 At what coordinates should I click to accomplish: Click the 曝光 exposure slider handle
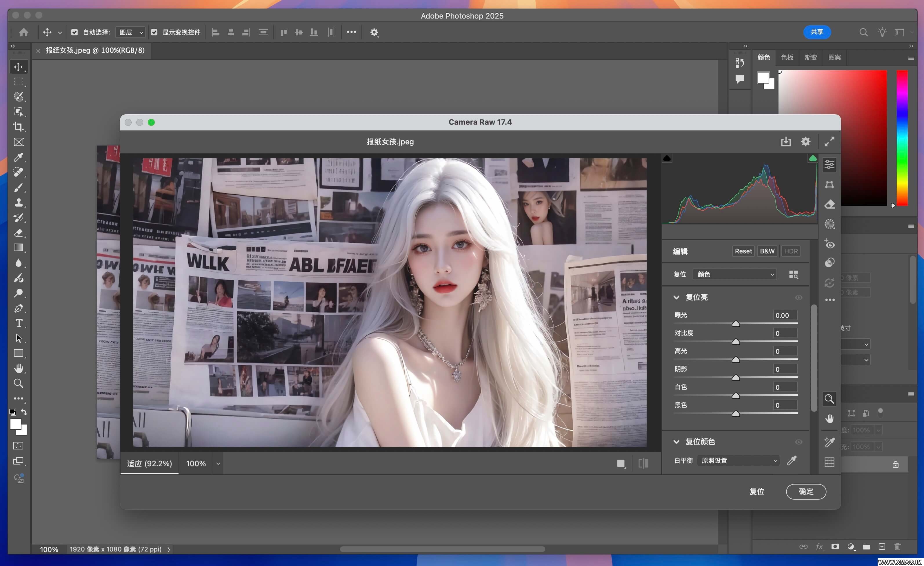pos(736,323)
